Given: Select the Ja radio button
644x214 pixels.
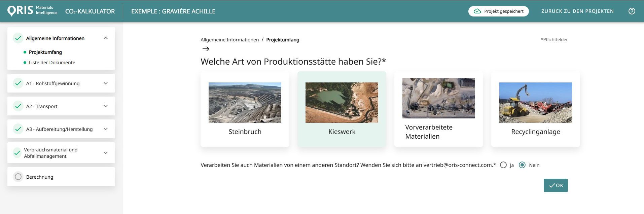Looking at the screenshot, I should [x=503, y=165].
